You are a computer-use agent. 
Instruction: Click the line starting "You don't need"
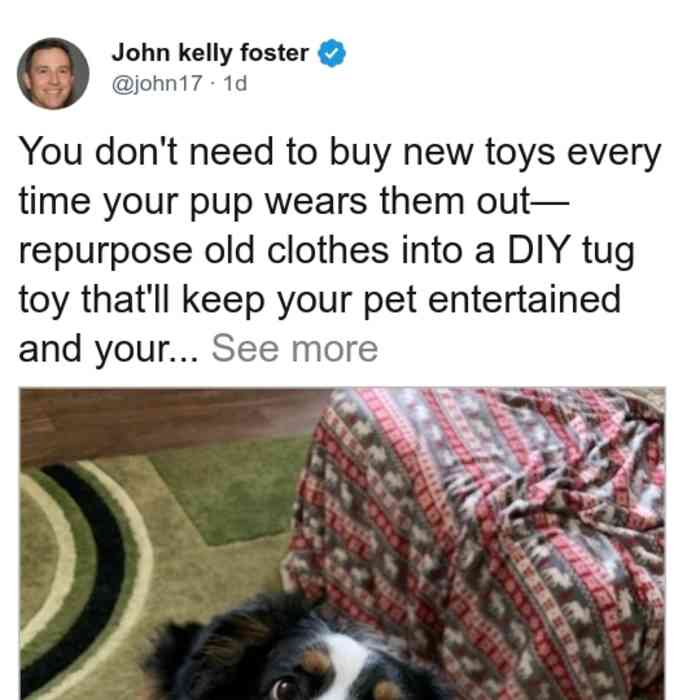pyautogui.click(x=340, y=153)
